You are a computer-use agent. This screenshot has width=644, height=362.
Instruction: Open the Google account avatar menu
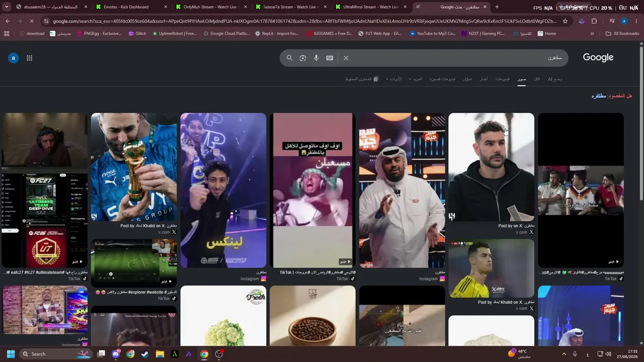[13, 58]
